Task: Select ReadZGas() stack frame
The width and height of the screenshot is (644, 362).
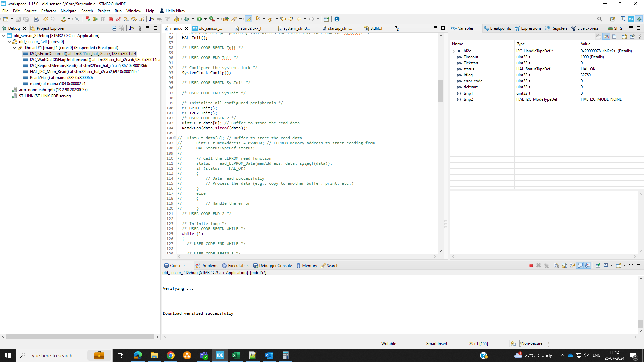Action: click(x=61, y=78)
